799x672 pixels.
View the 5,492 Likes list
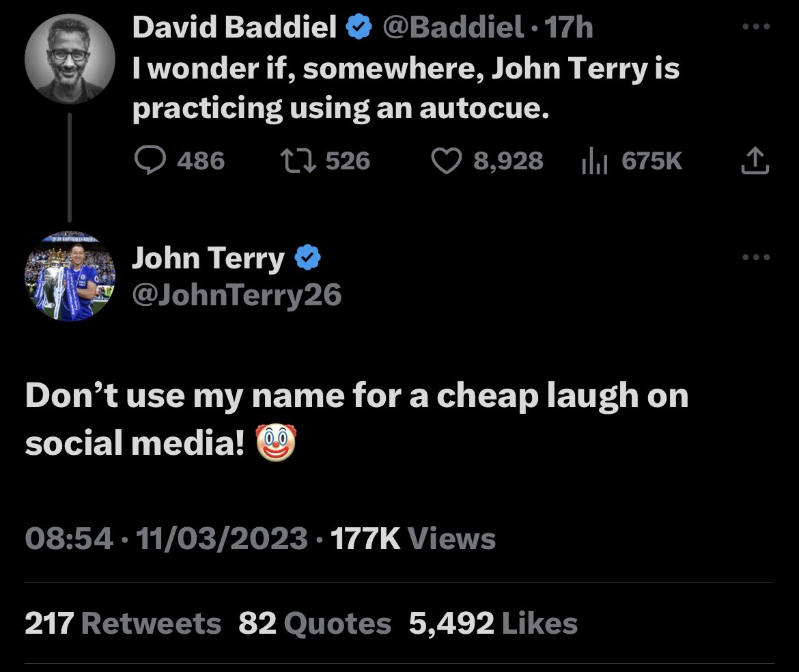tap(493, 623)
